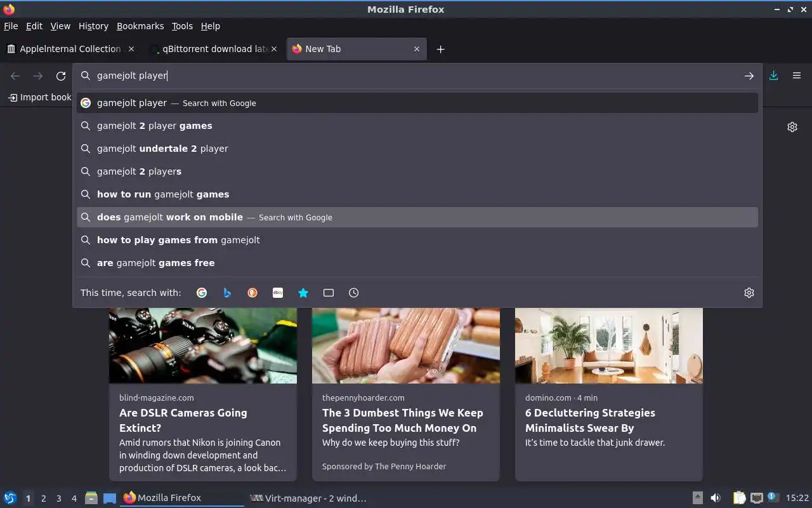Search Bookmarks using the star icon
The width and height of the screenshot is (812, 508).
pyautogui.click(x=303, y=293)
